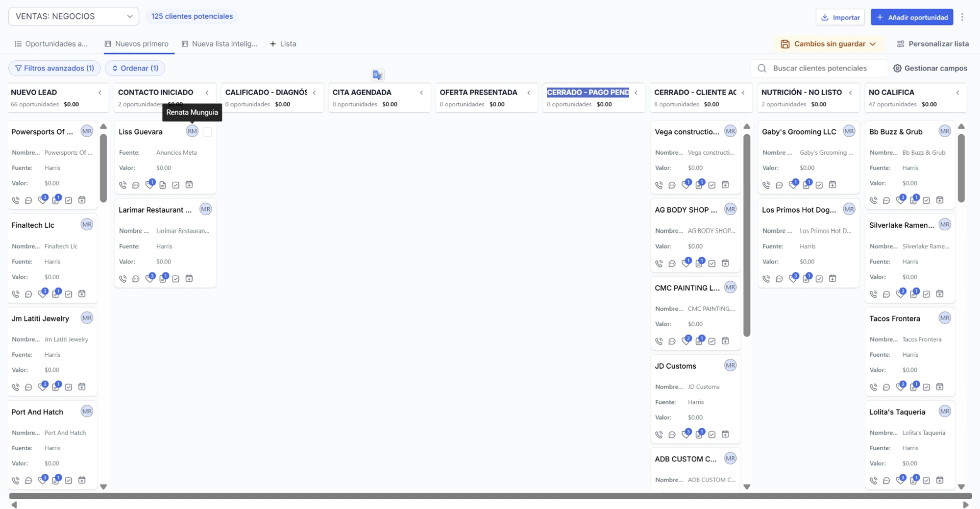Click the Importar button
Screen dimensions: 980x509
tap(840, 17)
